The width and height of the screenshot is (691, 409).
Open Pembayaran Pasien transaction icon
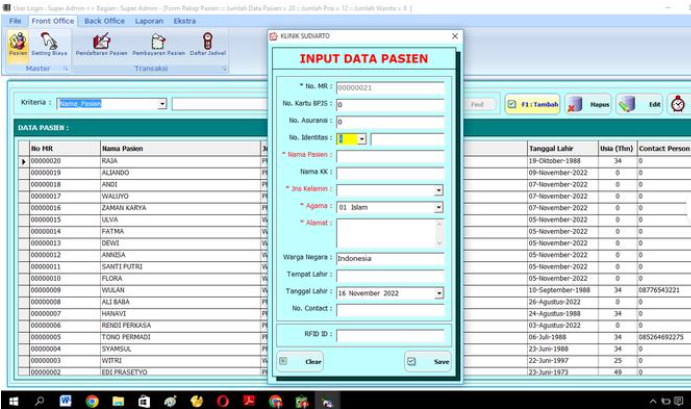(x=159, y=44)
